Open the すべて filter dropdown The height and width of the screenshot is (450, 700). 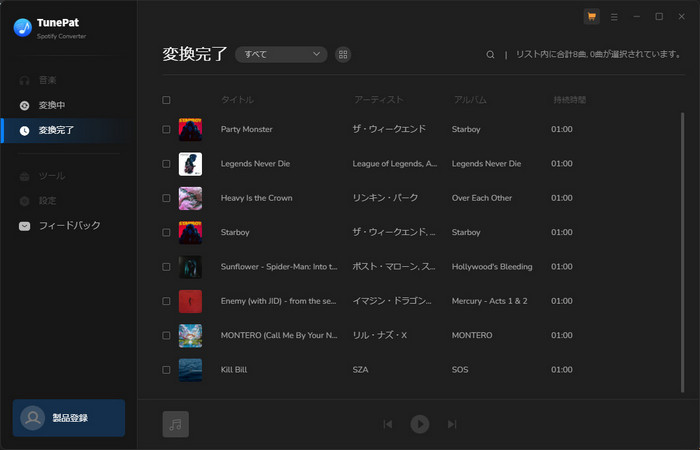pos(281,54)
